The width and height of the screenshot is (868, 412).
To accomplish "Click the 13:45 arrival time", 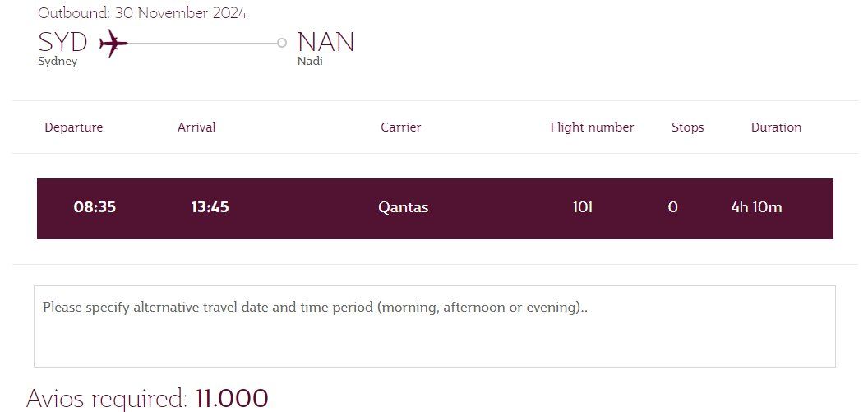I will [x=210, y=207].
